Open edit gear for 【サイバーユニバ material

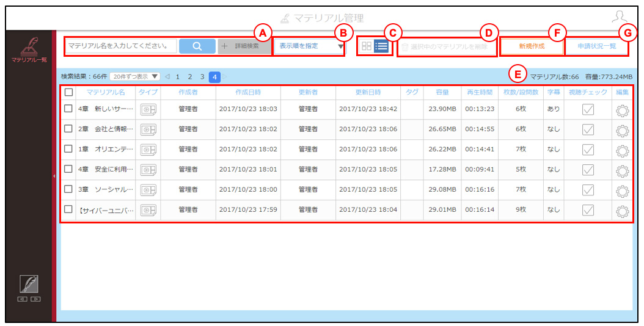[x=623, y=211]
